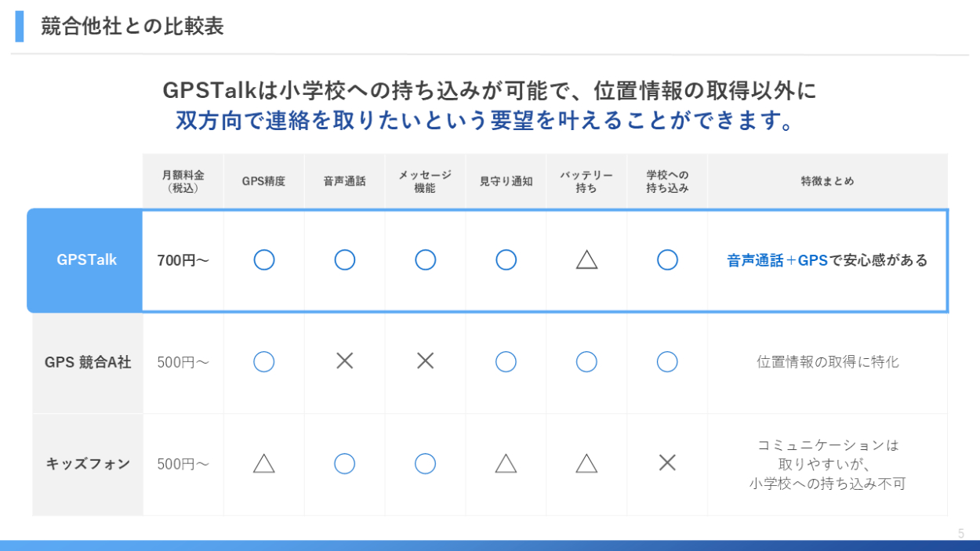Select キッズフォン's GPS精度 triangle mark

264,464
